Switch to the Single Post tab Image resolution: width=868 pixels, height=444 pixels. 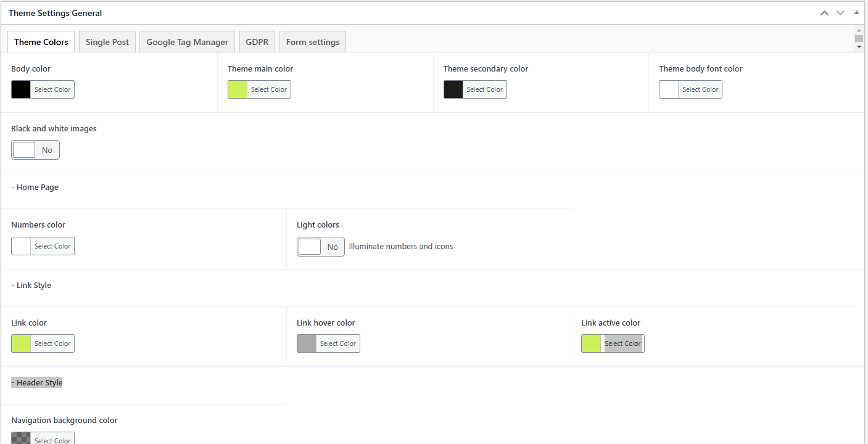(x=107, y=42)
